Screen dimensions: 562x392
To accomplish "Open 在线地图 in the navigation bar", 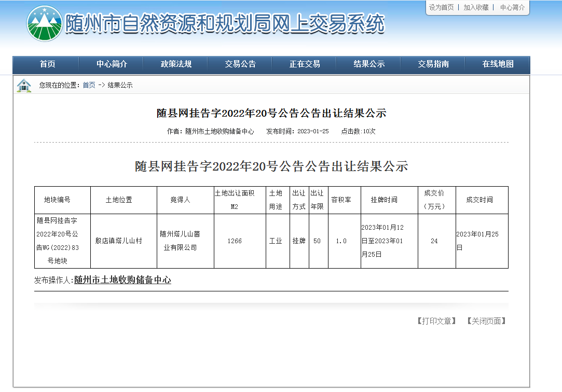I will 498,64.
